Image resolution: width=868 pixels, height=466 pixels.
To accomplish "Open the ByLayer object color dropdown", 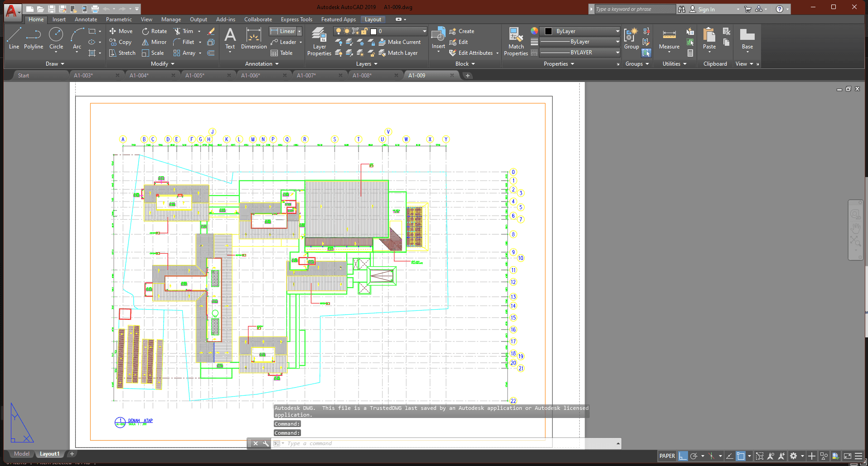I will (x=617, y=31).
